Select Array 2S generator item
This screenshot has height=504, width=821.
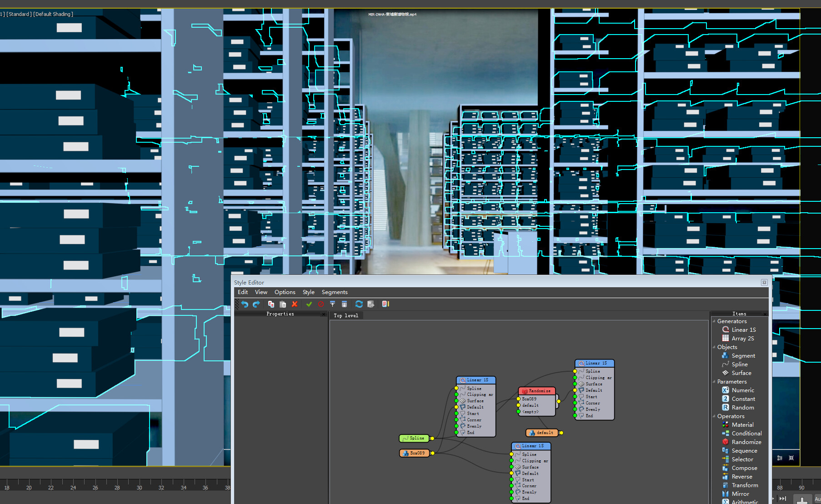tap(742, 339)
